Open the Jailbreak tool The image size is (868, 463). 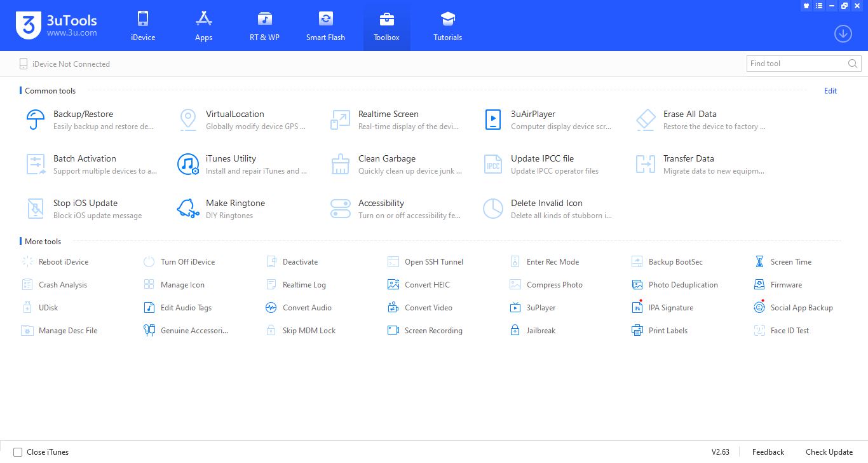pyautogui.click(x=532, y=331)
